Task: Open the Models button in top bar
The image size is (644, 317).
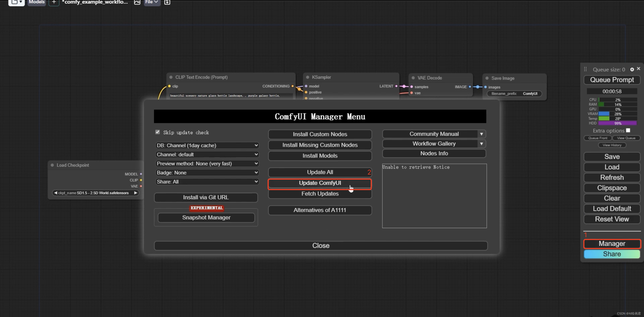Action: coord(37,2)
